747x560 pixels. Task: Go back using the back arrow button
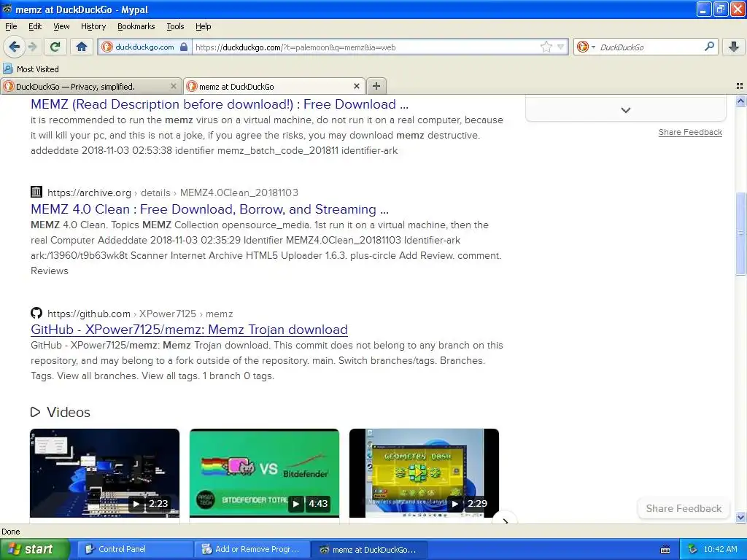click(14, 47)
